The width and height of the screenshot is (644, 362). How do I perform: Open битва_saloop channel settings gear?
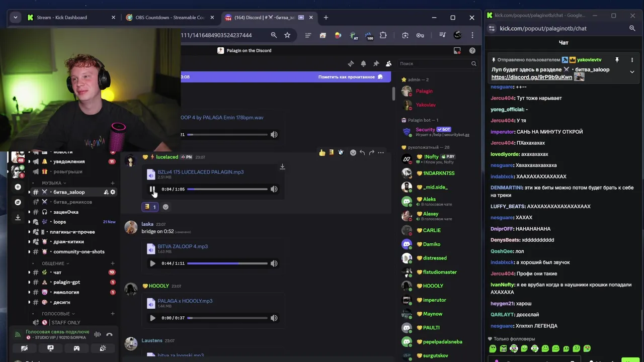[x=113, y=192]
